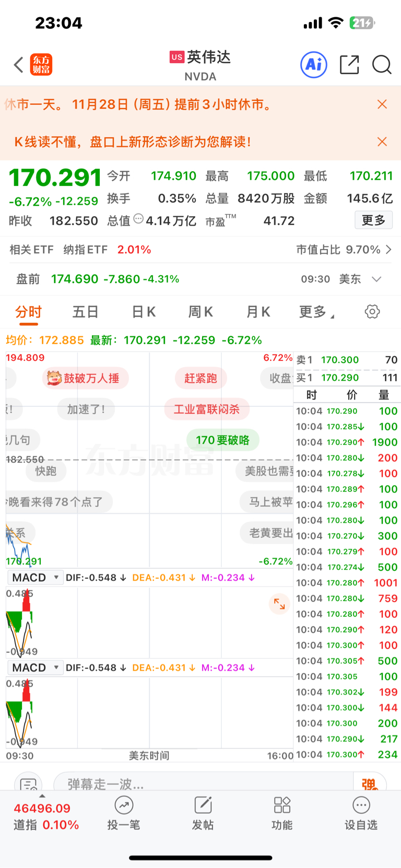Tap the 纳指ETF 2.01% link

point(107,250)
